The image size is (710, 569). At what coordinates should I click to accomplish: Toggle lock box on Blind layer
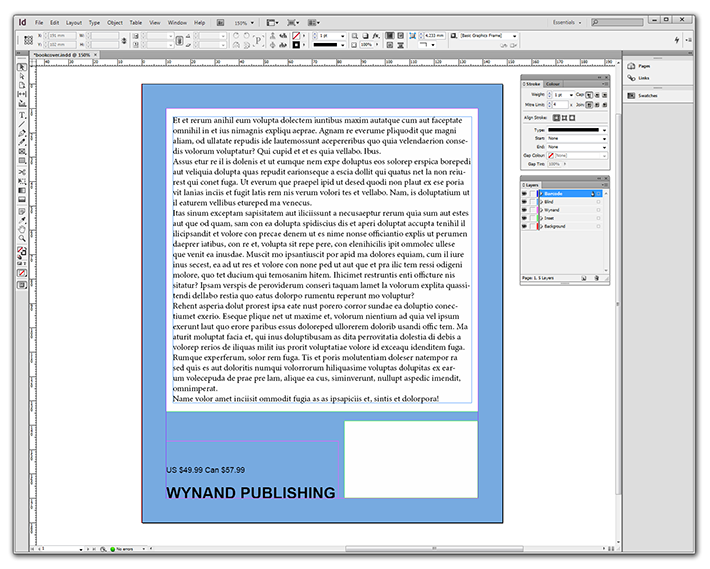pos(532,202)
